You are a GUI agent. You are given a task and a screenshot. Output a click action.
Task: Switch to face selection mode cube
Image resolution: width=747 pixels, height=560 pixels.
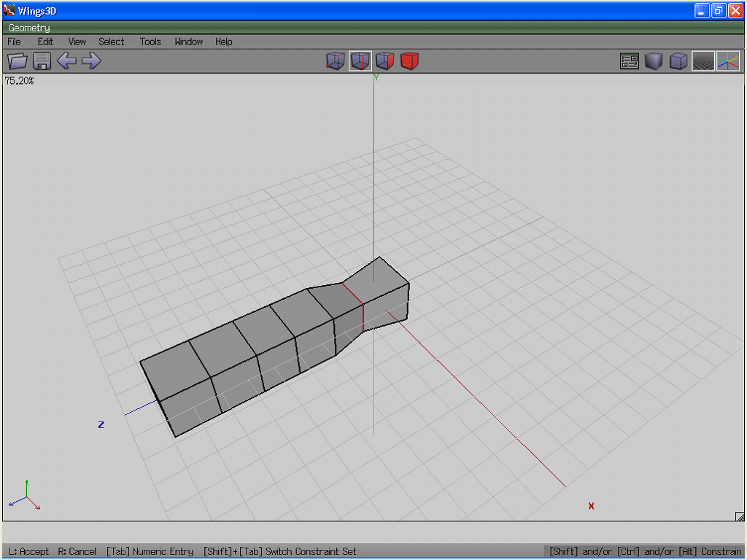coord(385,61)
